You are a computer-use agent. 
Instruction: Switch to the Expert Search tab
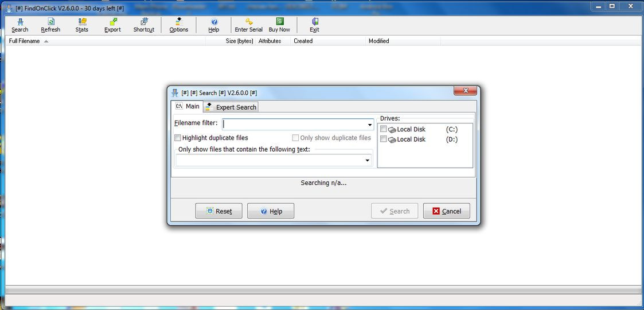(231, 107)
